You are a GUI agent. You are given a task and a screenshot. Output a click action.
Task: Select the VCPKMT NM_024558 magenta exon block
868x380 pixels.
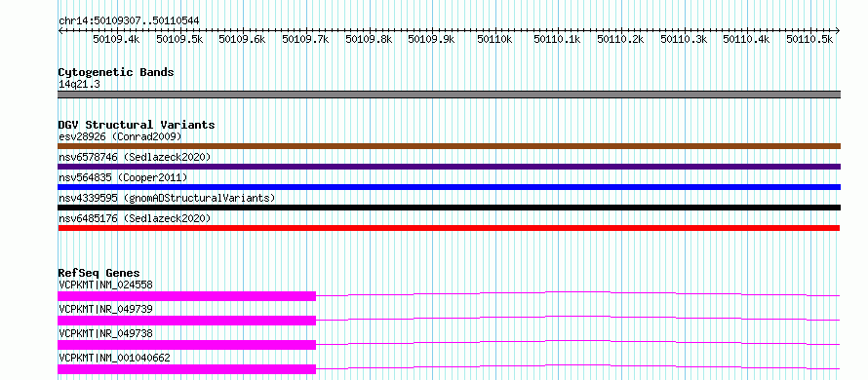(186, 296)
